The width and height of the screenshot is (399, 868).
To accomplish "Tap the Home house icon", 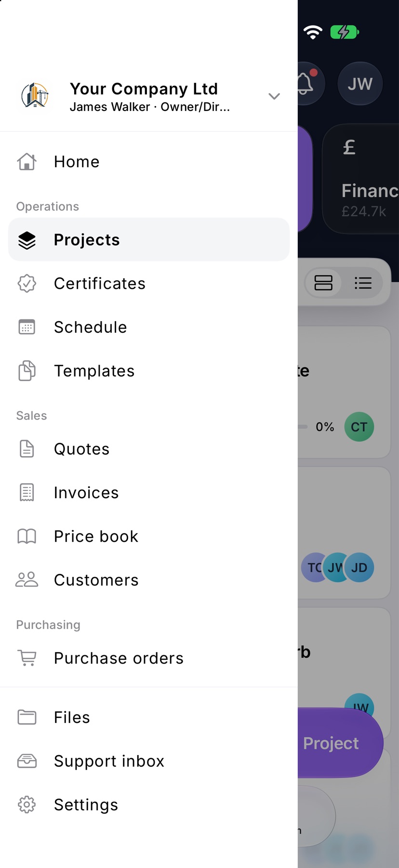I will pyautogui.click(x=27, y=162).
